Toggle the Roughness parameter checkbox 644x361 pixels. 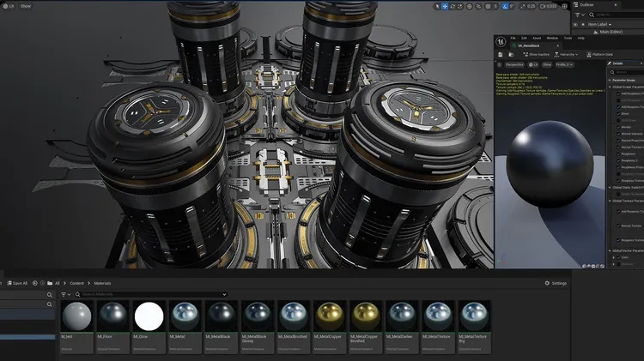tap(618, 153)
